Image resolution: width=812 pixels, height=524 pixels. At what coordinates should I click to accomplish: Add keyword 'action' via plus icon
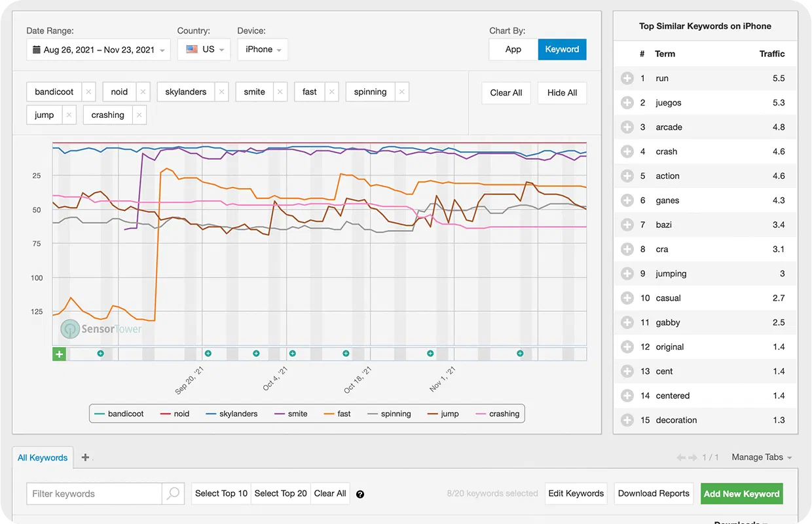[x=627, y=176]
